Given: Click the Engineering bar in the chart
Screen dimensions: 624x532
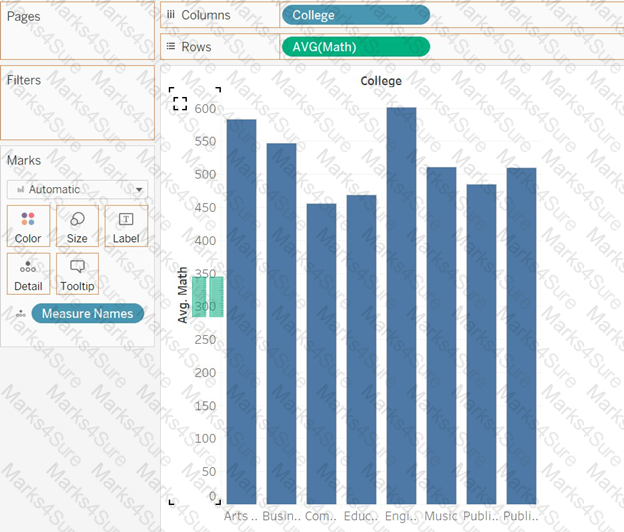Looking at the screenshot, I should [401, 306].
